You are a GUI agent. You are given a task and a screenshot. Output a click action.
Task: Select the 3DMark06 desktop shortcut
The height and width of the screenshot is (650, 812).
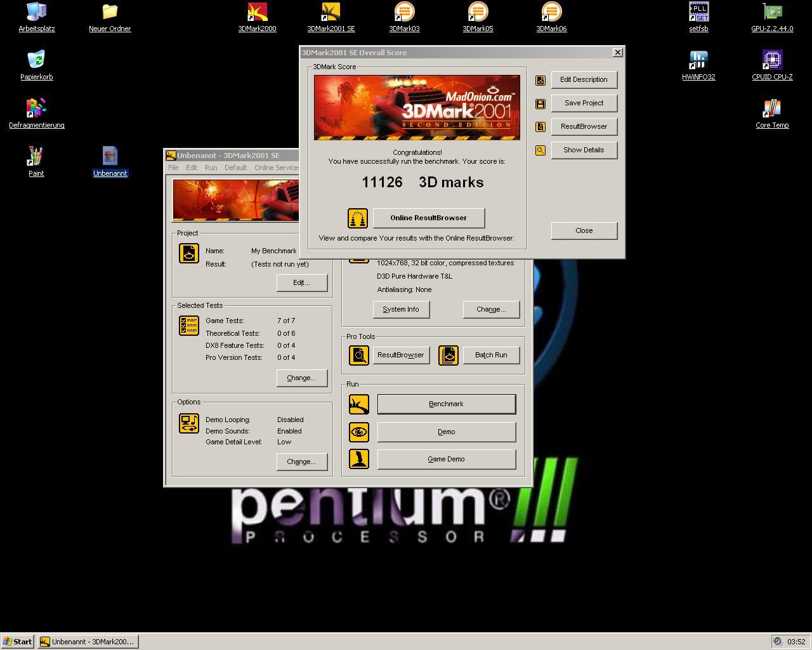(551, 17)
